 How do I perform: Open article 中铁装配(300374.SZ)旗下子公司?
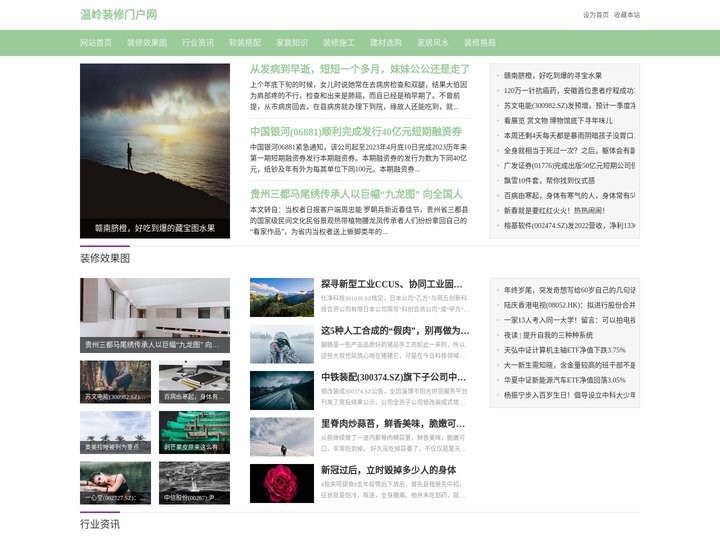click(x=394, y=377)
